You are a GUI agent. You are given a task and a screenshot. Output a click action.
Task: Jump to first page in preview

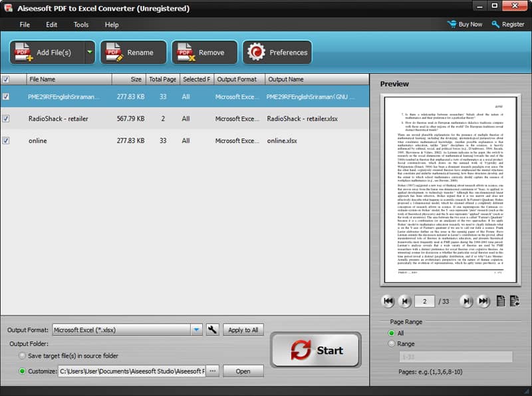(x=388, y=301)
